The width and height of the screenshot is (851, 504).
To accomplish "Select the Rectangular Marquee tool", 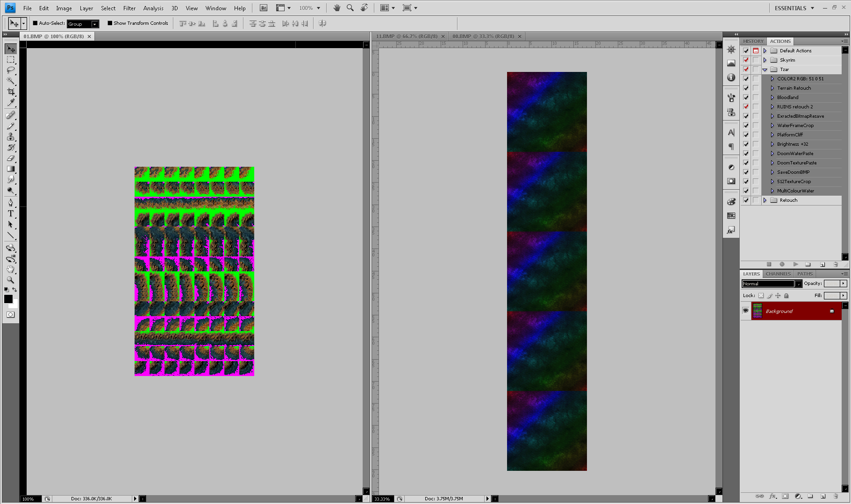I will point(11,60).
